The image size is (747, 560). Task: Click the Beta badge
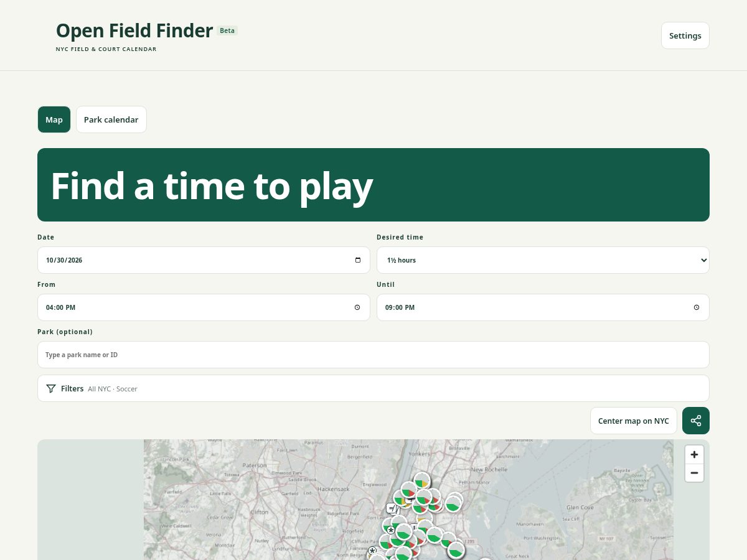click(x=227, y=30)
